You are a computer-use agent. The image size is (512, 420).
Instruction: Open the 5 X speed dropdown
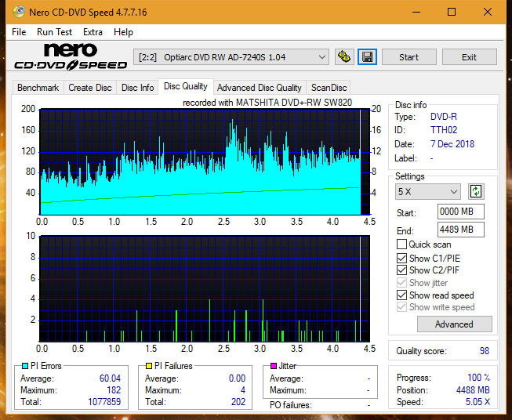coord(428,191)
